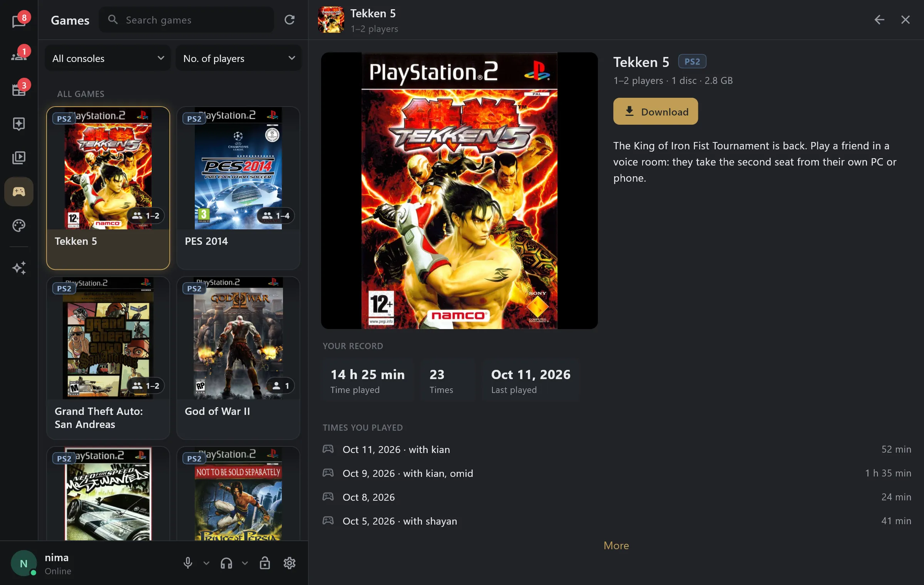Download Tekken 5
This screenshot has width=924, height=585.
tap(655, 111)
